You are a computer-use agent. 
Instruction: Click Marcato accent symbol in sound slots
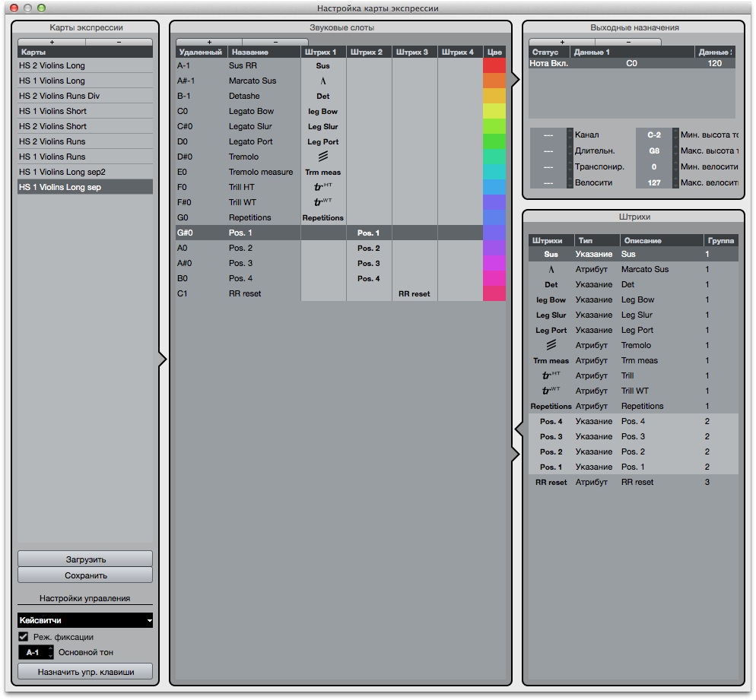323,81
